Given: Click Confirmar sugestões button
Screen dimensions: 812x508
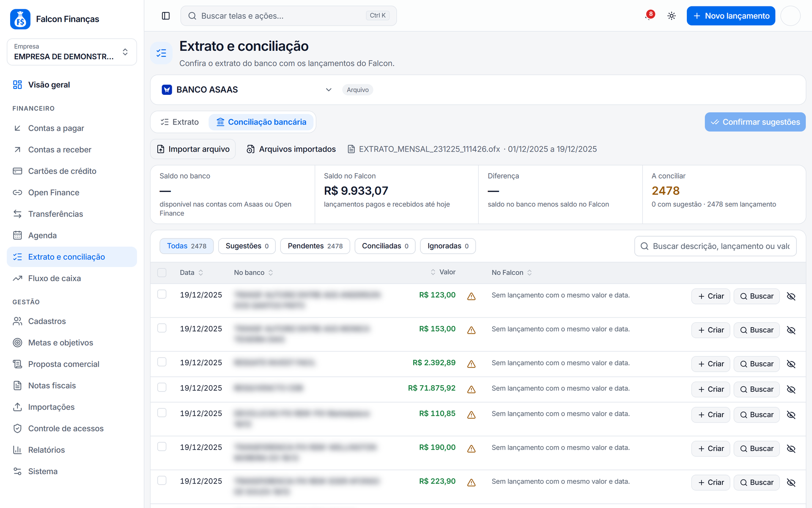Looking at the screenshot, I should pyautogui.click(x=755, y=122).
